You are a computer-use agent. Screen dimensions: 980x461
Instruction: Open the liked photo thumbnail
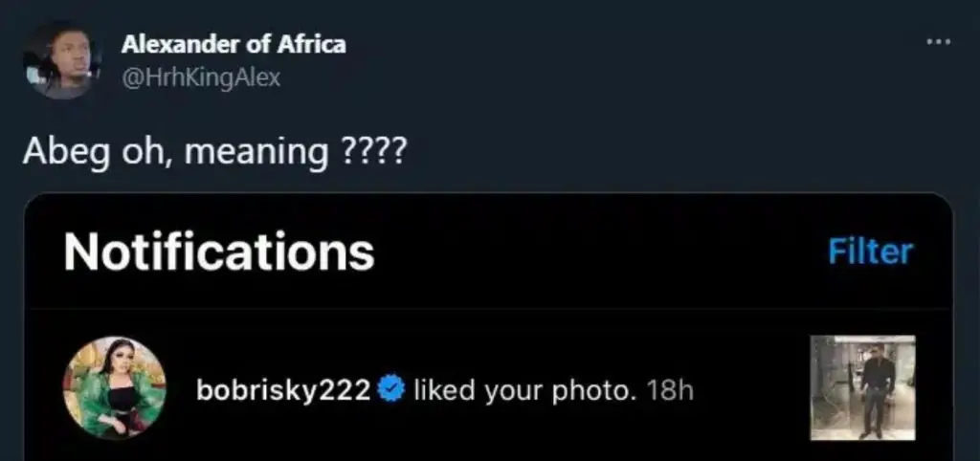[x=862, y=387]
